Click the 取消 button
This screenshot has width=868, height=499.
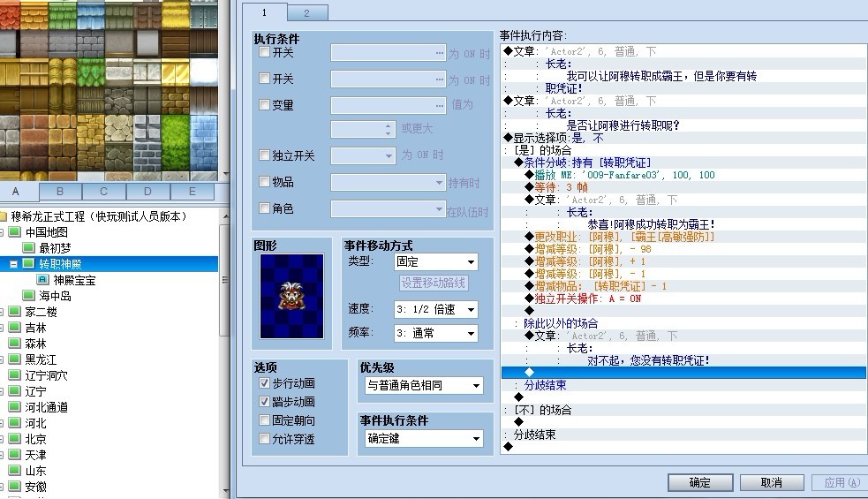772,482
